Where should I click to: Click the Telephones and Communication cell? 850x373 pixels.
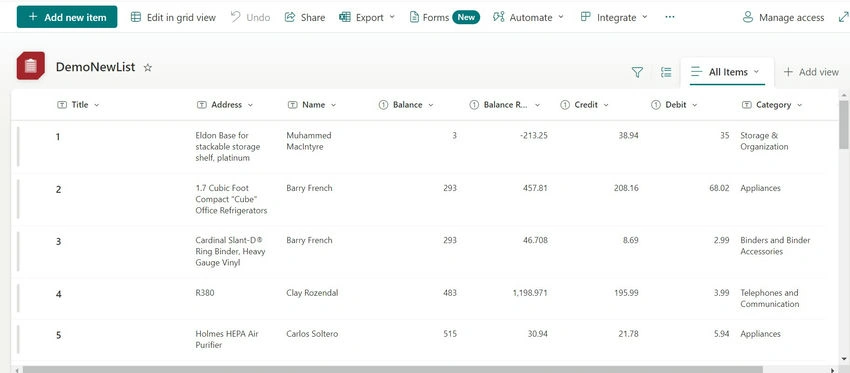(x=769, y=298)
